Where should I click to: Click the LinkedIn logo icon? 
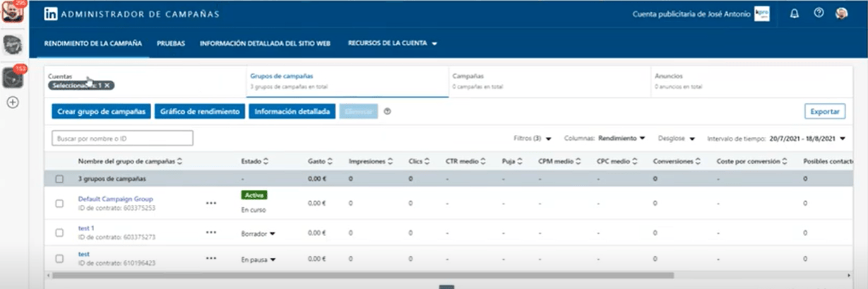coord(51,14)
